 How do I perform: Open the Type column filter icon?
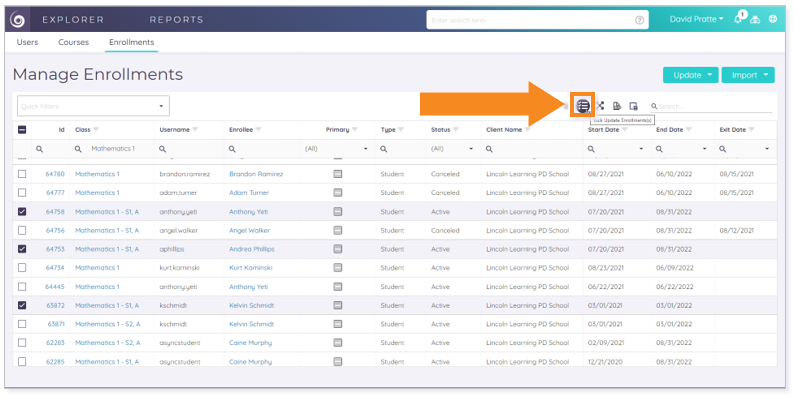coord(401,130)
